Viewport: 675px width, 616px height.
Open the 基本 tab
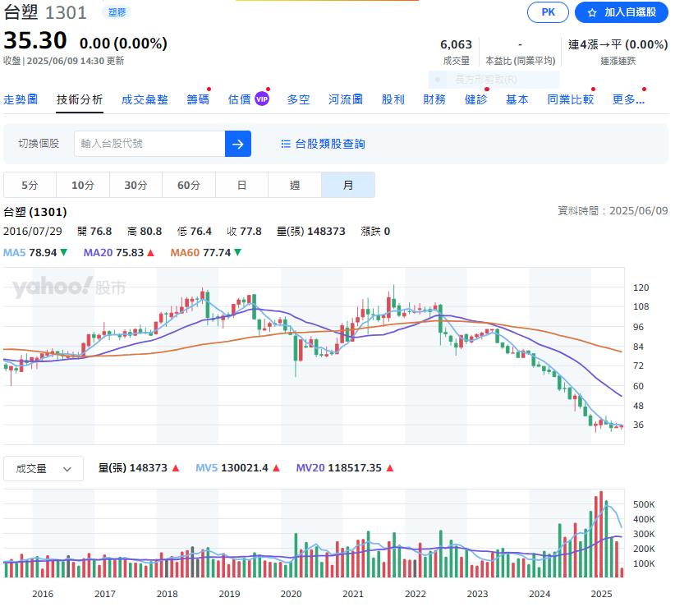click(x=517, y=100)
